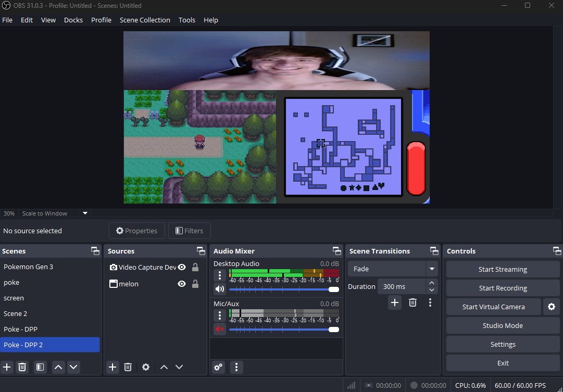Viewport: 563px width, 392px height.
Task: Hide the melon source
Action: pos(182,284)
